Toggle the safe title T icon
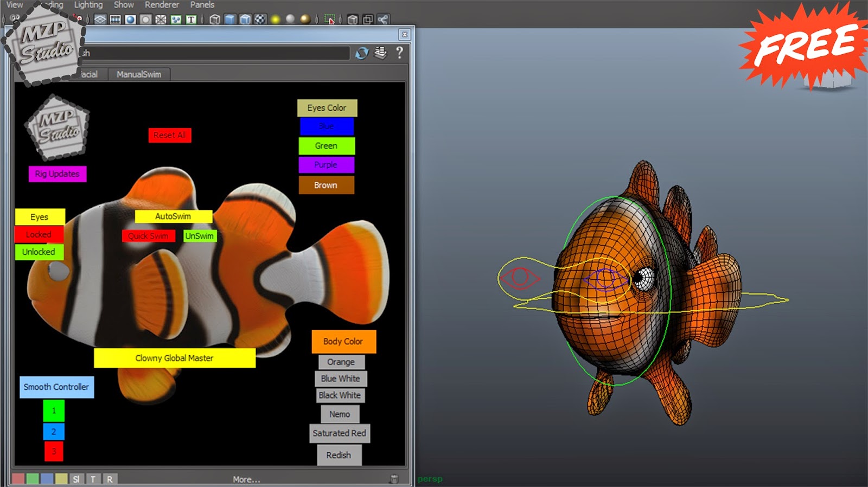868x487 pixels. tap(191, 20)
